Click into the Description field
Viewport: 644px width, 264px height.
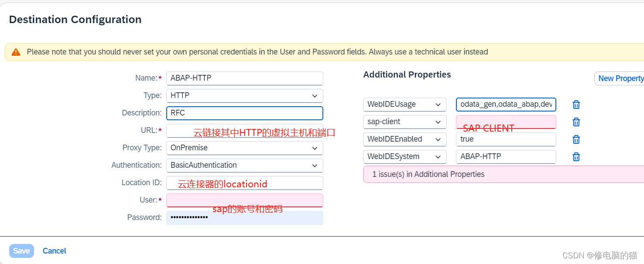[244, 113]
